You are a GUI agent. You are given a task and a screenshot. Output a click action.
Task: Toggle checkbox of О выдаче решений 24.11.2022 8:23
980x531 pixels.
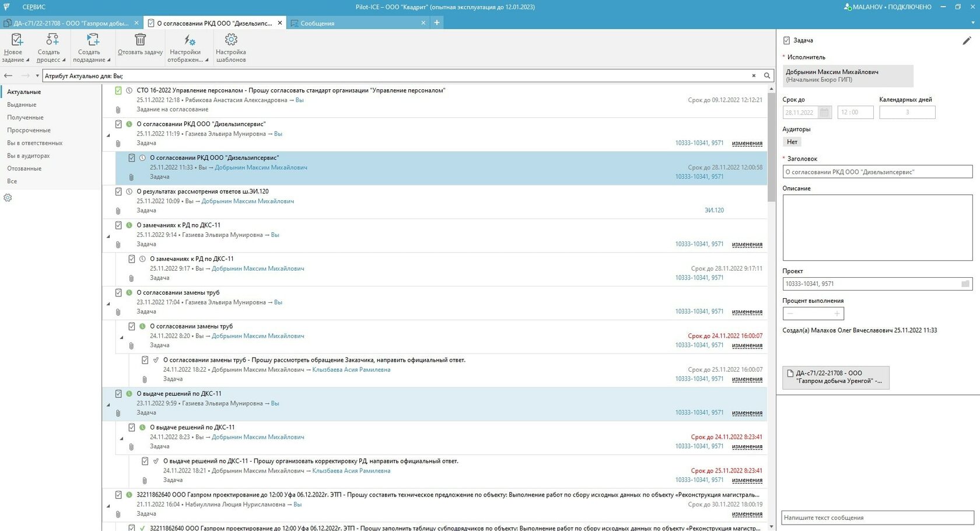(132, 427)
